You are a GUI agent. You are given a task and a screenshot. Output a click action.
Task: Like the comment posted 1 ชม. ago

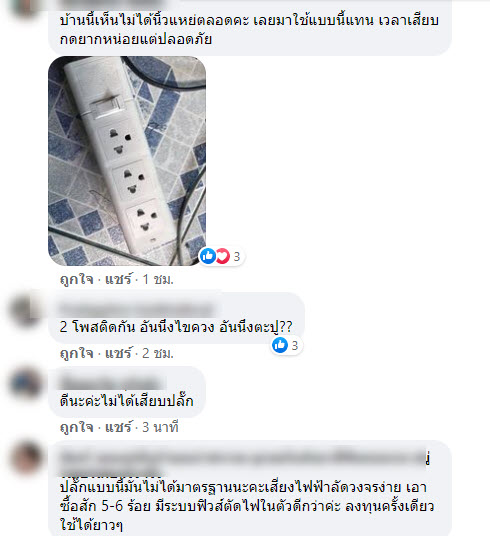[x=76, y=280]
